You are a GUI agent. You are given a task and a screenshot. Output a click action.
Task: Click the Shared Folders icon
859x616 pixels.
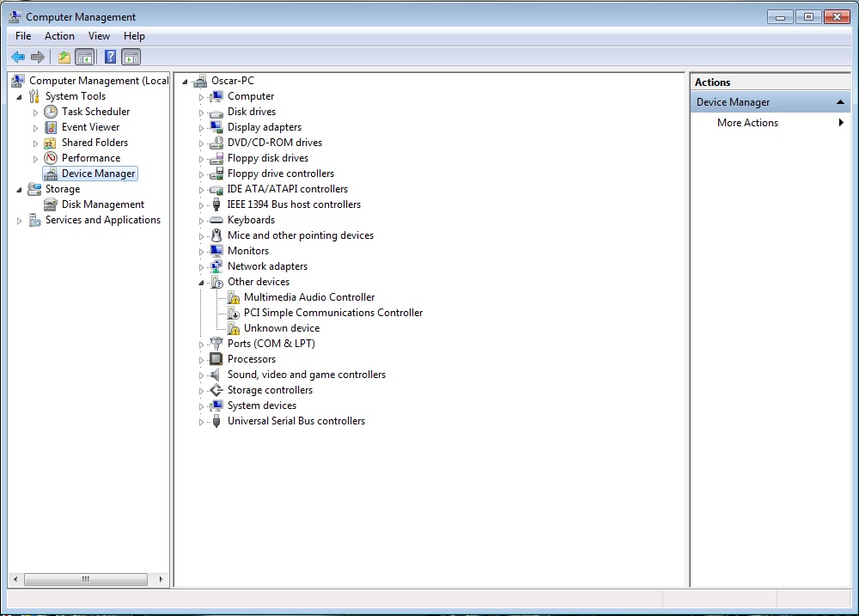tap(51, 143)
